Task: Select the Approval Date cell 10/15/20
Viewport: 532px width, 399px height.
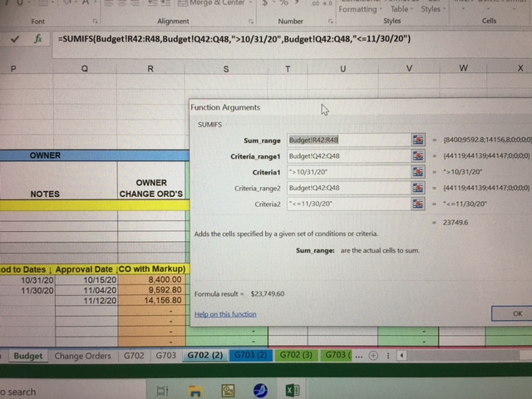Action: 86,280
